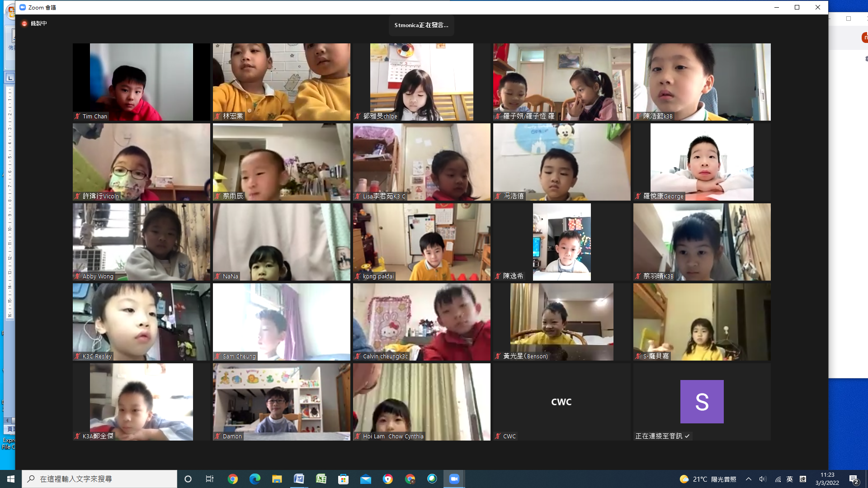This screenshot has height=488, width=868.
Task: Switch to Zoom app in taskbar
Action: click(x=454, y=479)
